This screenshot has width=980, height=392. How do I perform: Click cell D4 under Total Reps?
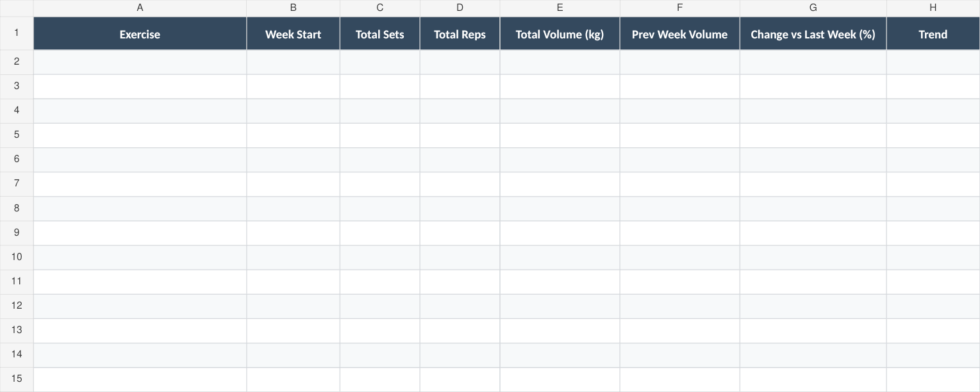[460, 111]
